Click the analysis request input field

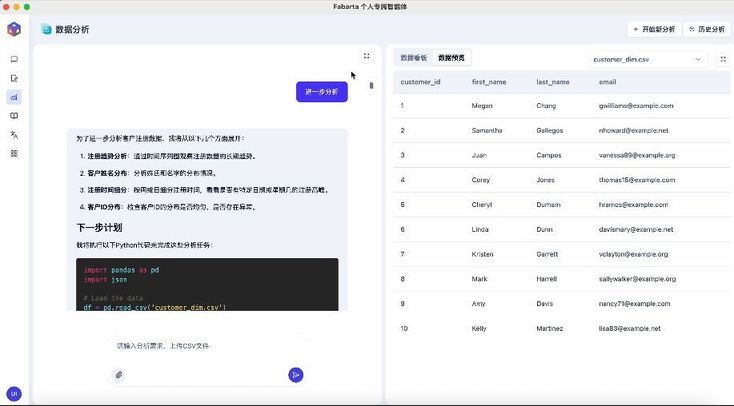[208, 346]
